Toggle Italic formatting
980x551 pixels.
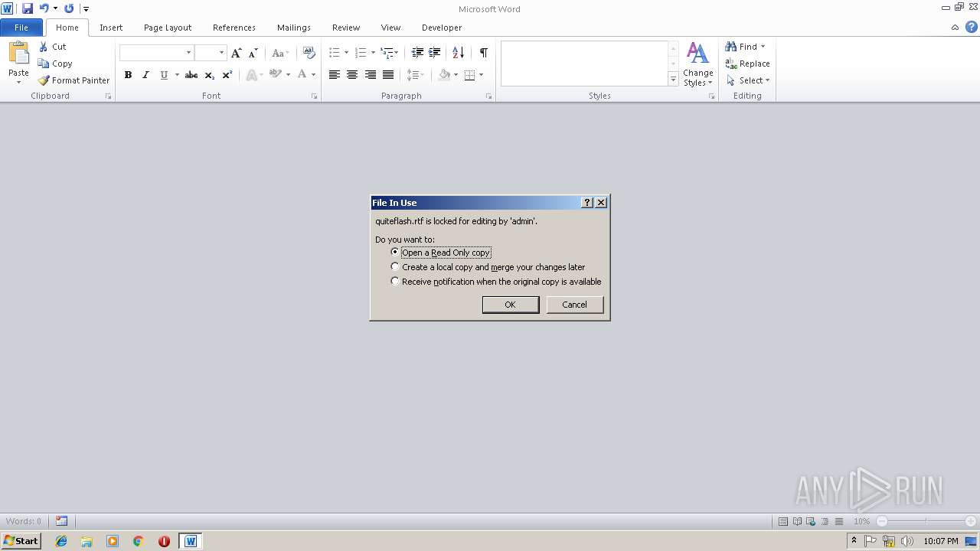(x=145, y=75)
